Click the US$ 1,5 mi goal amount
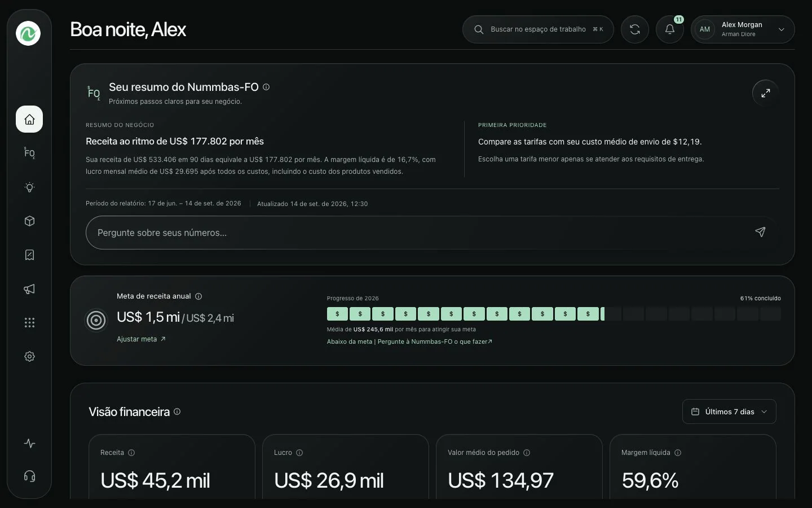 pos(148,317)
